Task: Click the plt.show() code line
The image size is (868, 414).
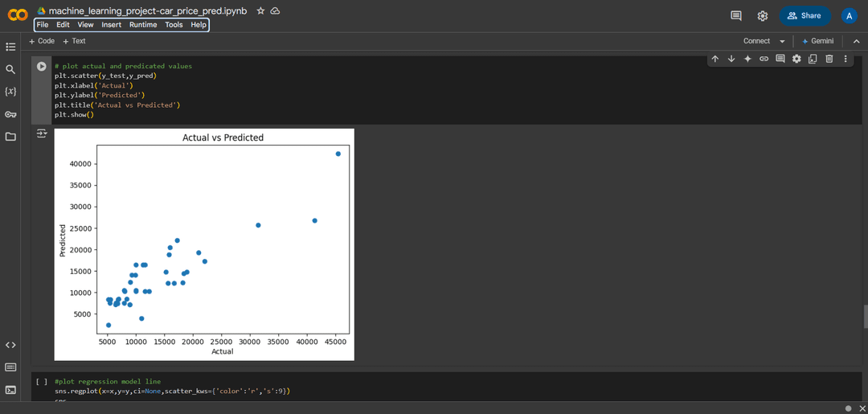Action: tap(74, 115)
